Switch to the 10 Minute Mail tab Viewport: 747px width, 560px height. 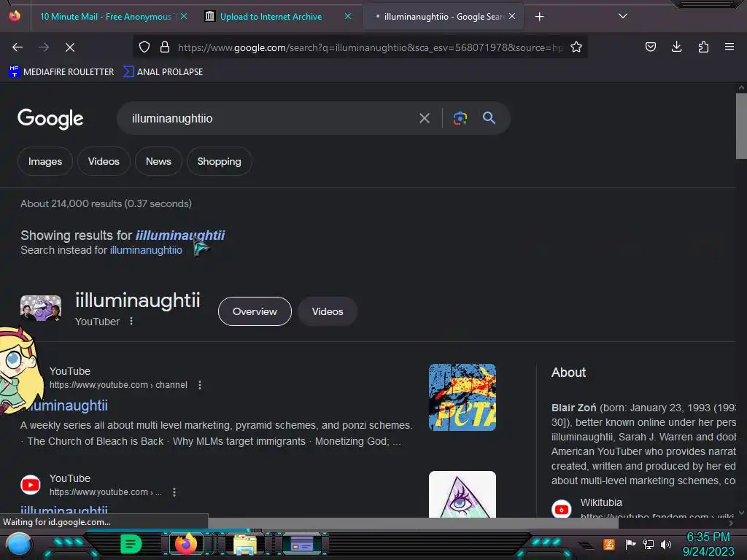pos(105,17)
